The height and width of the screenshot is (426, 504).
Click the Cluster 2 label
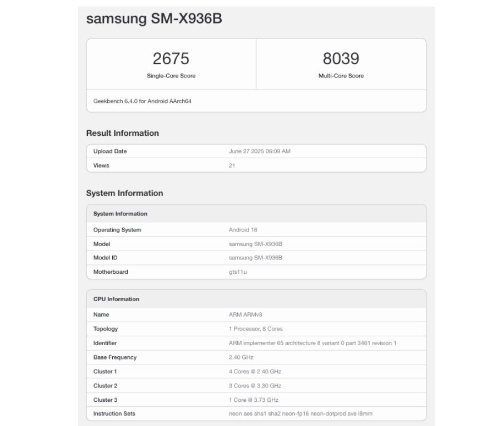[106, 386]
